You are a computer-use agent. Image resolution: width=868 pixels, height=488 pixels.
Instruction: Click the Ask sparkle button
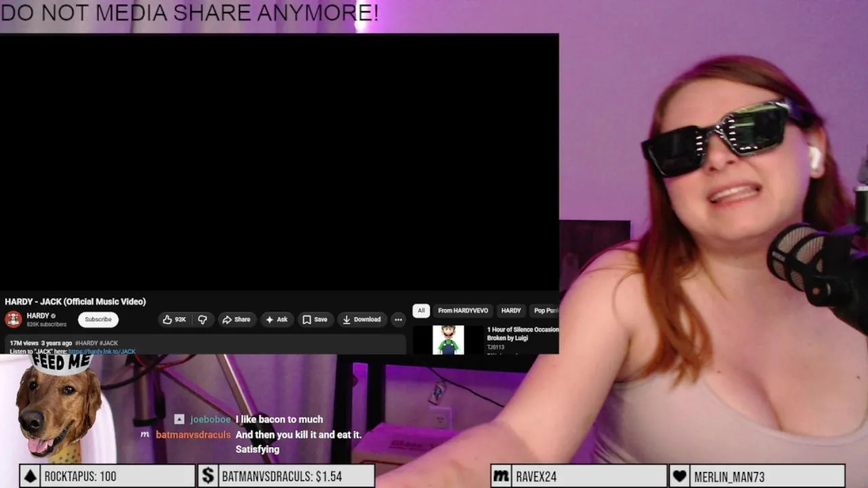(x=277, y=319)
